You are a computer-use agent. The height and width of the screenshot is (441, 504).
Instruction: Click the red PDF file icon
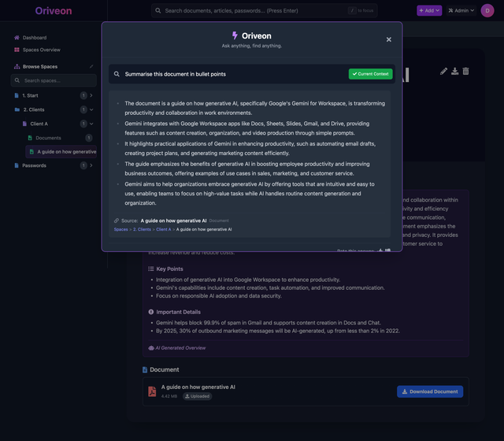tap(152, 391)
